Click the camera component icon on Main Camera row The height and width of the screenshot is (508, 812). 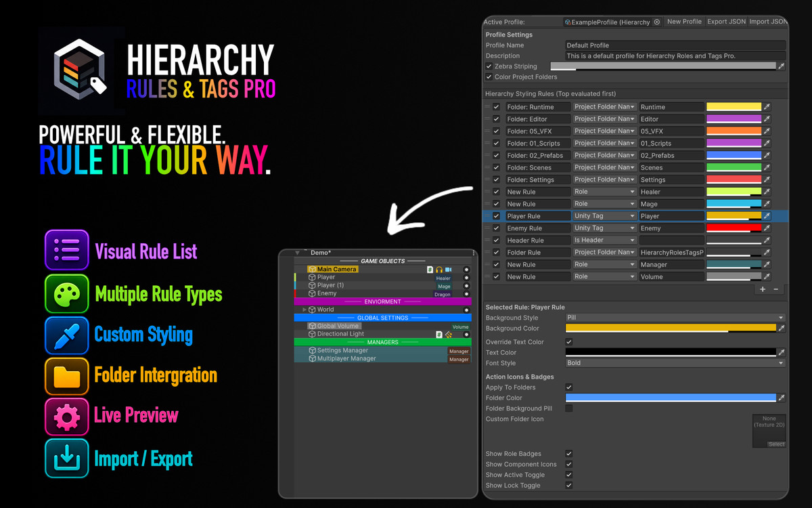point(448,270)
